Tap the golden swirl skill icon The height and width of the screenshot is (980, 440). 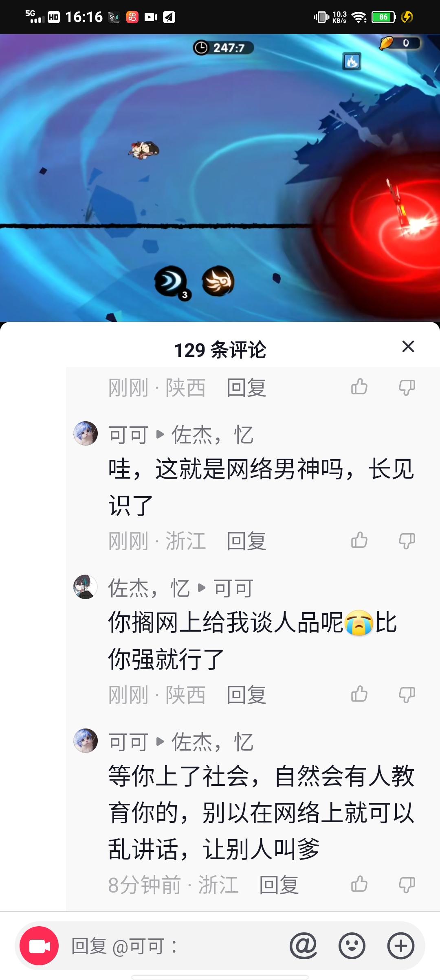tap(218, 281)
